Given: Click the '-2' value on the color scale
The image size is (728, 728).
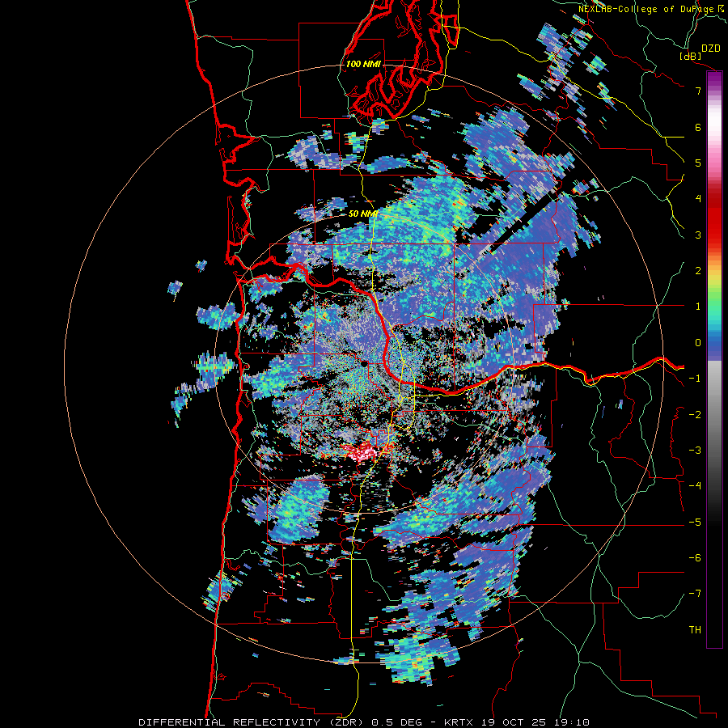Looking at the screenshot, I should click(x=695, y=415).
